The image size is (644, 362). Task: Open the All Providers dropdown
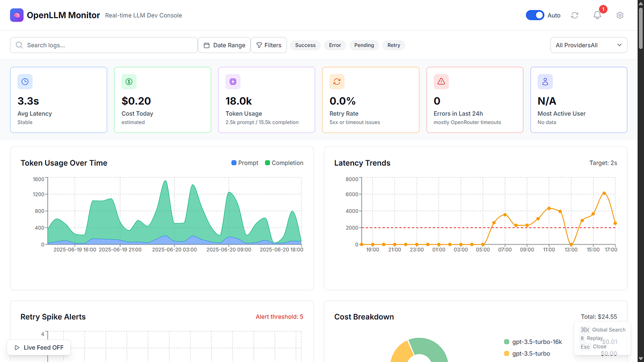588,45
